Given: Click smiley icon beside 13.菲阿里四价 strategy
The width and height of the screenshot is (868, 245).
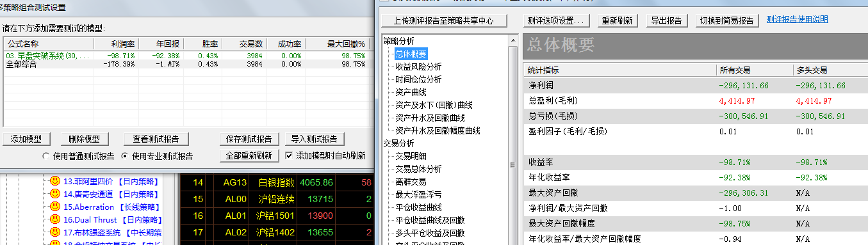Looking at the screenshot, I should coord(56,181).
